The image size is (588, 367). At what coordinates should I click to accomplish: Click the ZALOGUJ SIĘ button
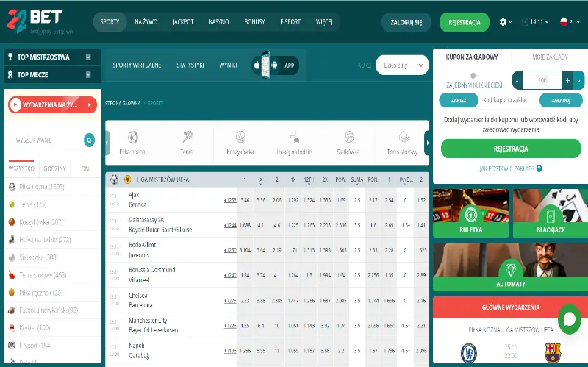tap(406, 22)
